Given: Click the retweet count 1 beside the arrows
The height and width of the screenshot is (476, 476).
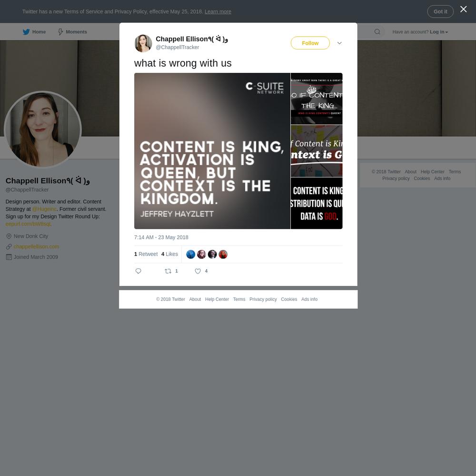Looking at the screenshot, I should click(x=177, y=271).
